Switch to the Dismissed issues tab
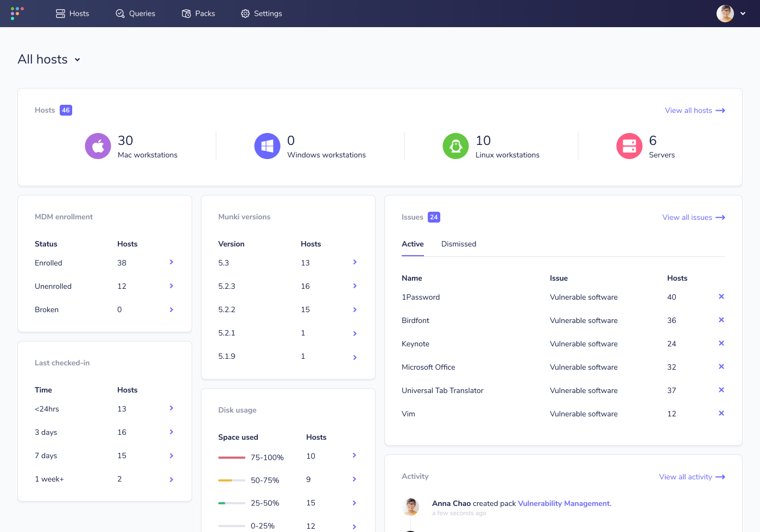Screen dimensions: 760x532 tap(459, 244)
